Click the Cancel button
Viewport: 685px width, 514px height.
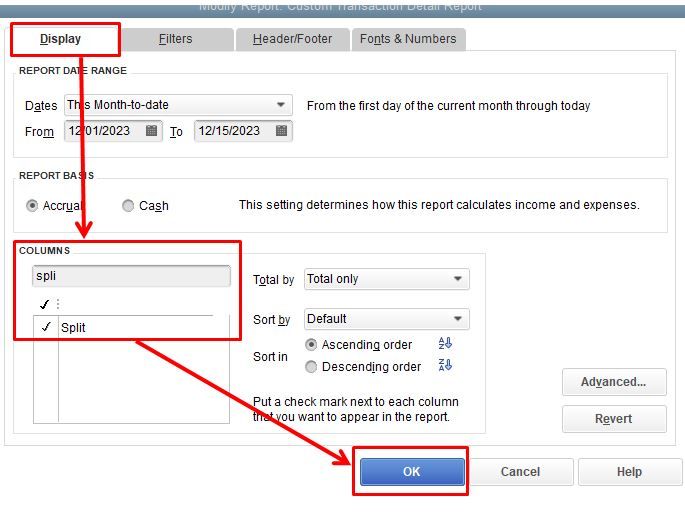click(520, 472)
